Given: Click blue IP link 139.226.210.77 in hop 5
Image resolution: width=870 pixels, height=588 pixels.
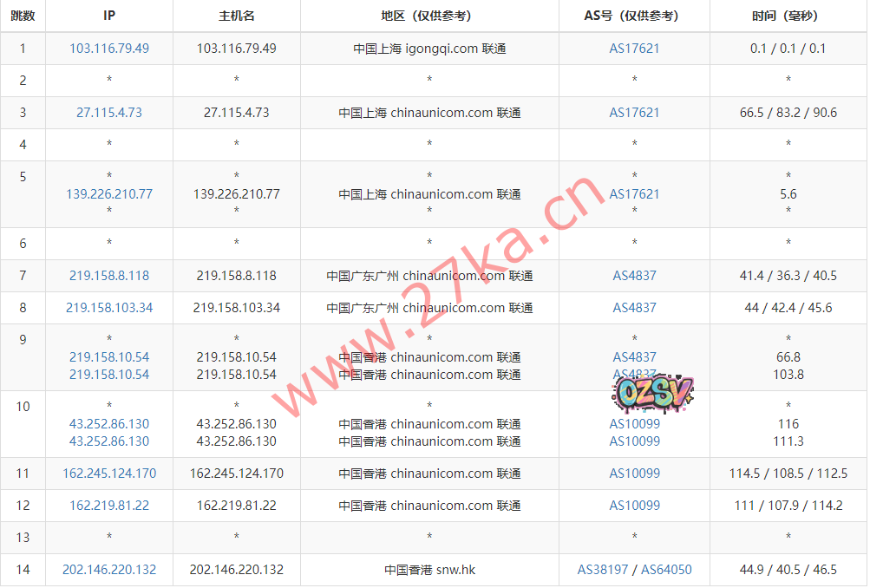Looking at the screenshot, I should [x=109, y=194].
